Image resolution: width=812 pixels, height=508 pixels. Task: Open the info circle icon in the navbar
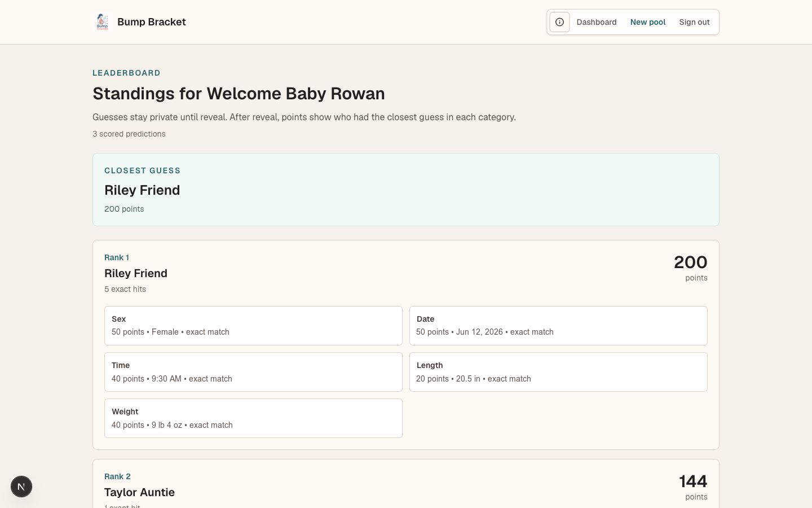click(x=559, y=22)
